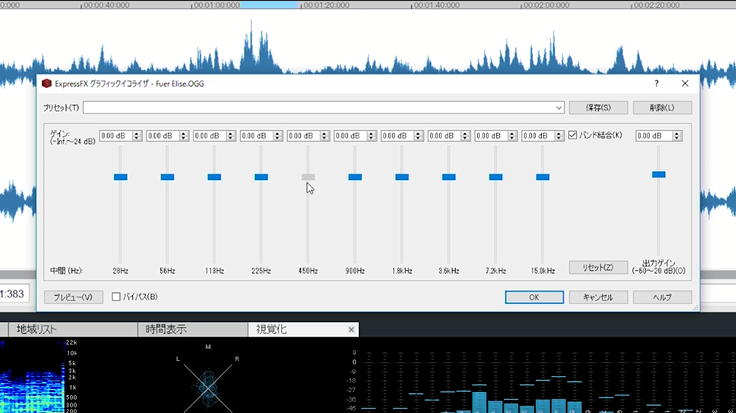The image size is (736, 413).
Task: Toggle the バンド結合(K) checkbox
Action: pos(573,135)
